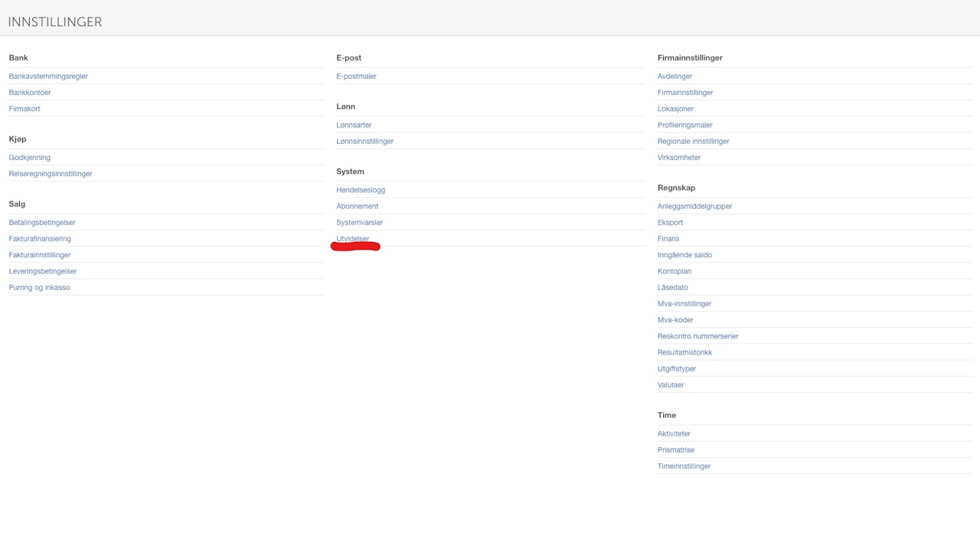Select Utgiftstyper under Regnskap

[677, 369]
